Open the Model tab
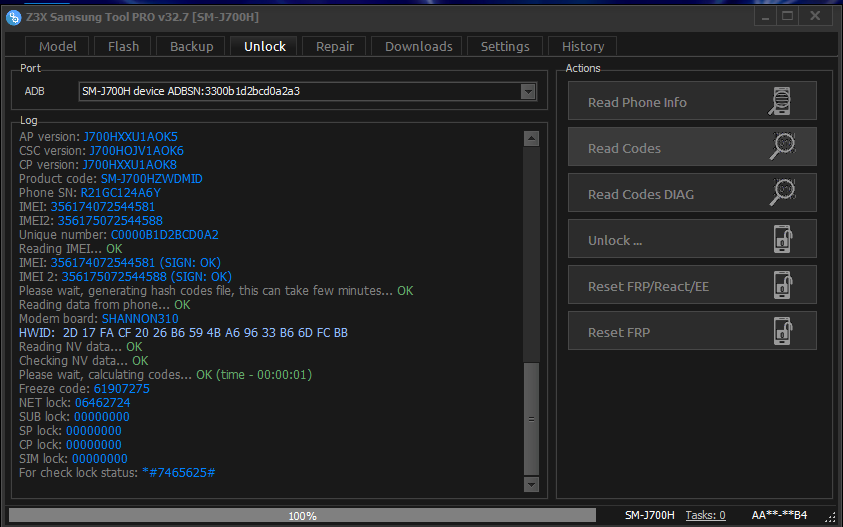The width and height of the screenshot is (843, 527). (x=58, y=46)
